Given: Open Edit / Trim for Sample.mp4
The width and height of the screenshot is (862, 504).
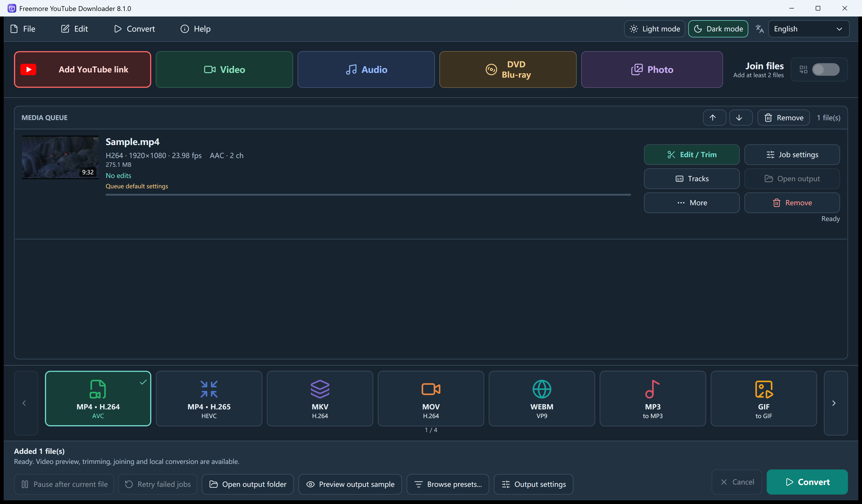Looking at the screenshot, I should click(692, 155).
